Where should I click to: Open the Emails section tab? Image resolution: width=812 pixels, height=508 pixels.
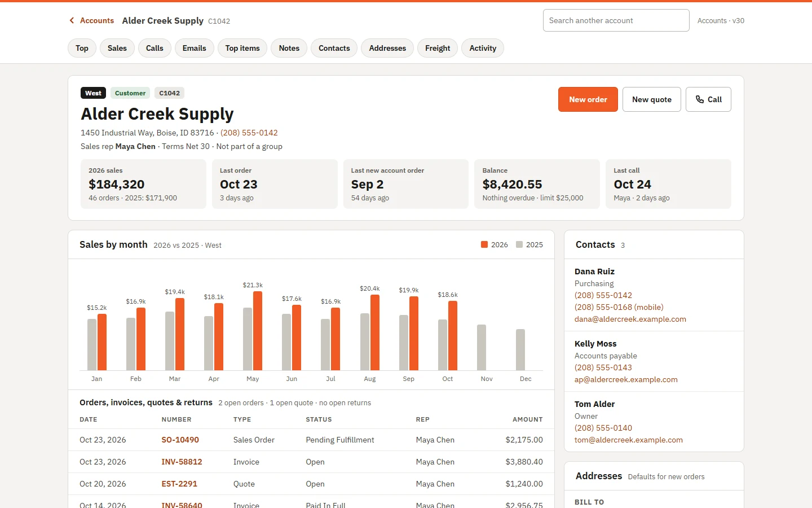(x=195, y=48)
